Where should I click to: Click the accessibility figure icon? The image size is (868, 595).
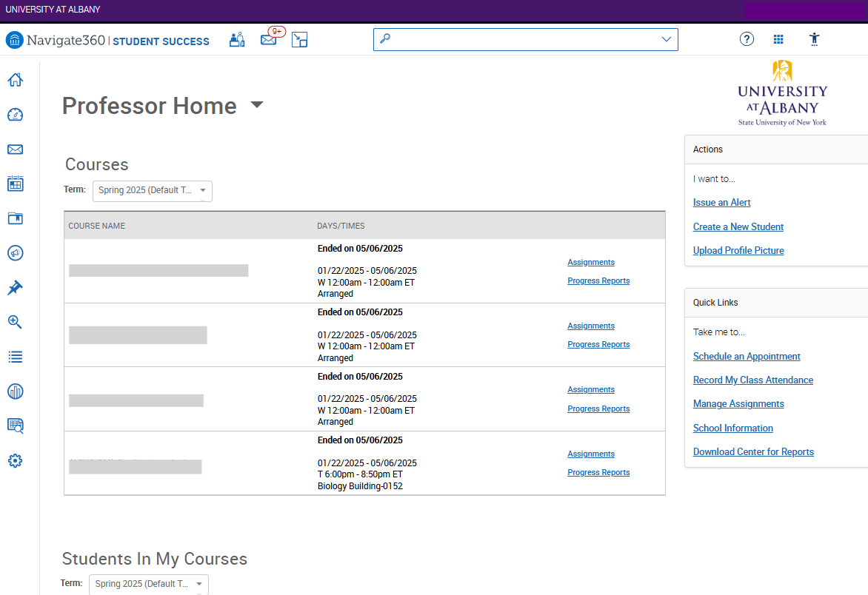[815, 39]
